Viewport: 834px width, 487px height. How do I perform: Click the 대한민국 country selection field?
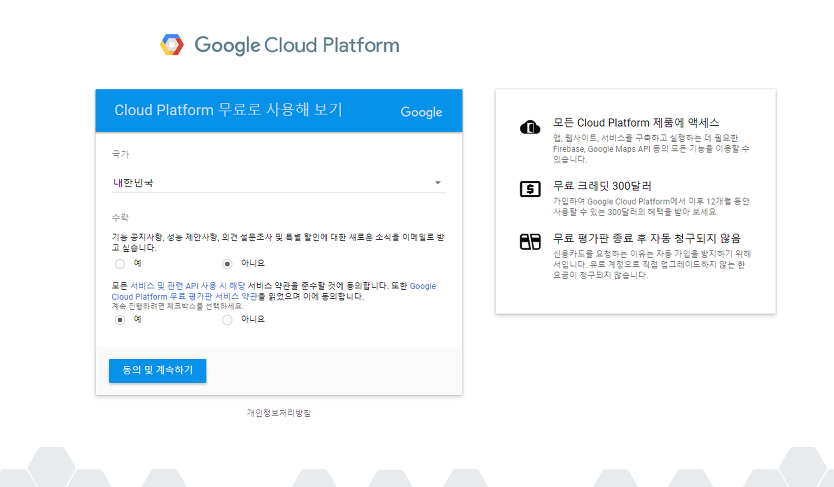(x=270, y=183)
